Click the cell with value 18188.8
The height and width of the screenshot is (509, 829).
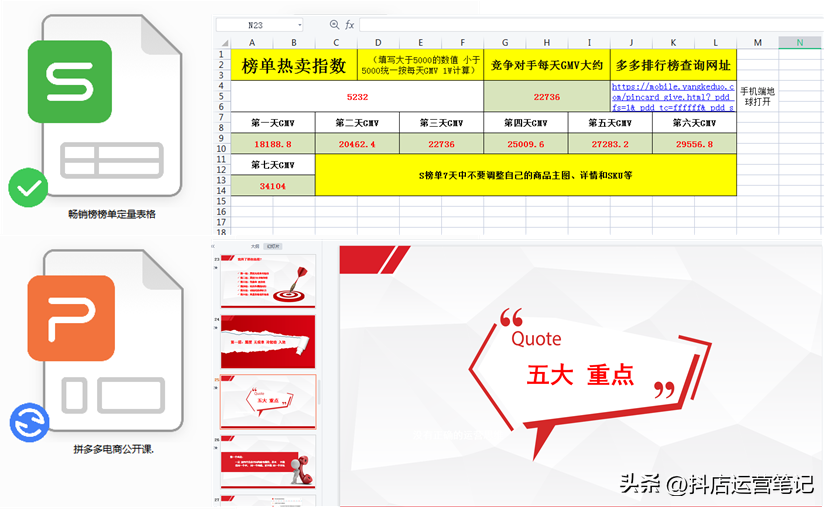pos(273,144)
